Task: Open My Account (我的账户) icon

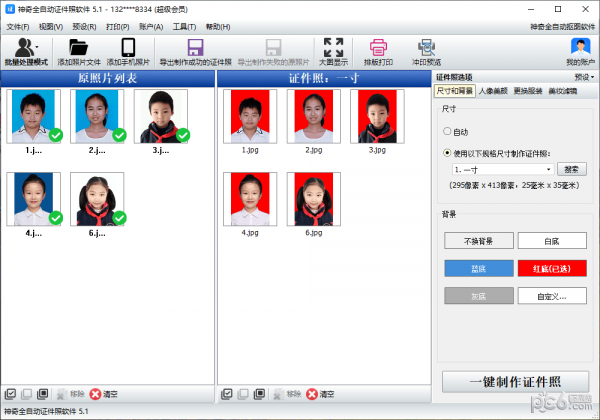Action: tap(579, 51)
